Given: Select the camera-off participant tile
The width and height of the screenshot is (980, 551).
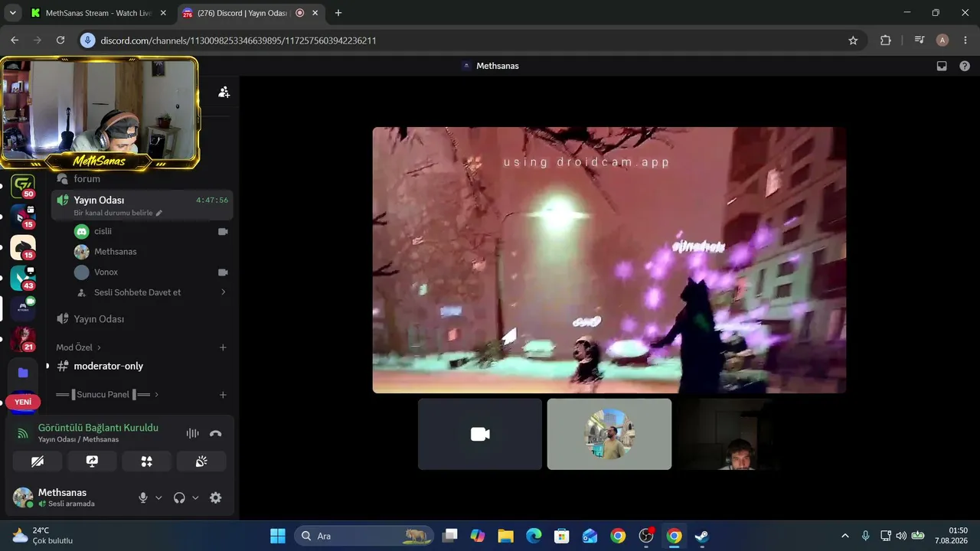Looking at the screenshot, I should click(480, 434).
